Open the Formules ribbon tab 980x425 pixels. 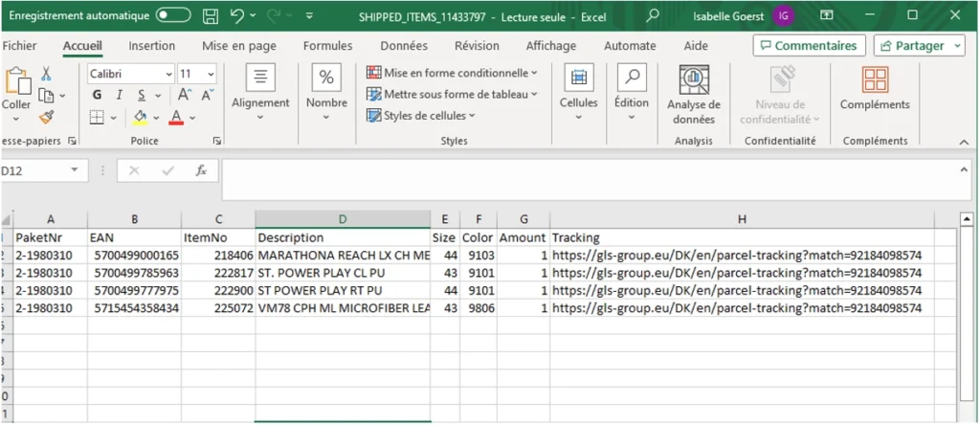[327, 46]
